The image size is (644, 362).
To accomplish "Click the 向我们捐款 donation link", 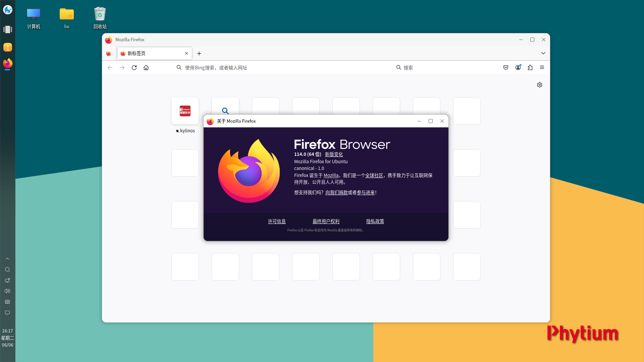I will click(336, 193).
